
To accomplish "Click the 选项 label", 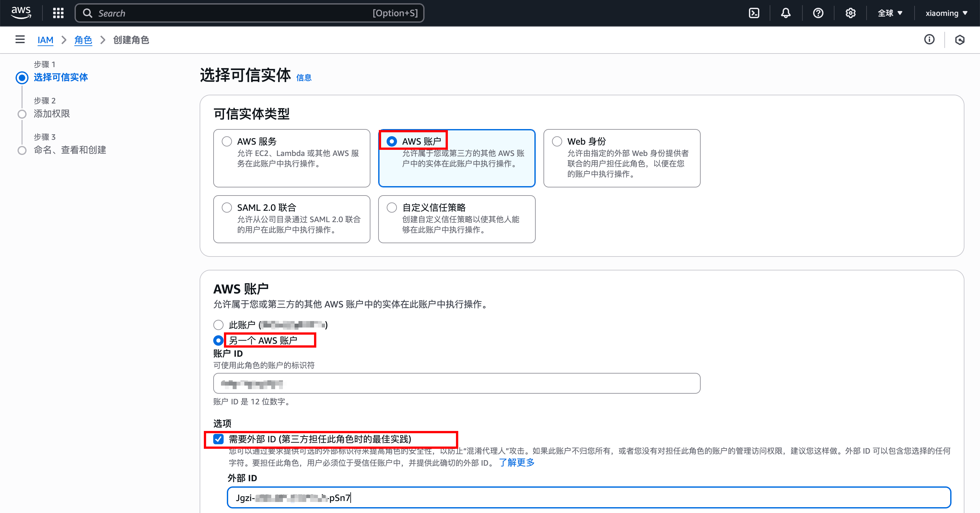I will 222,423.
